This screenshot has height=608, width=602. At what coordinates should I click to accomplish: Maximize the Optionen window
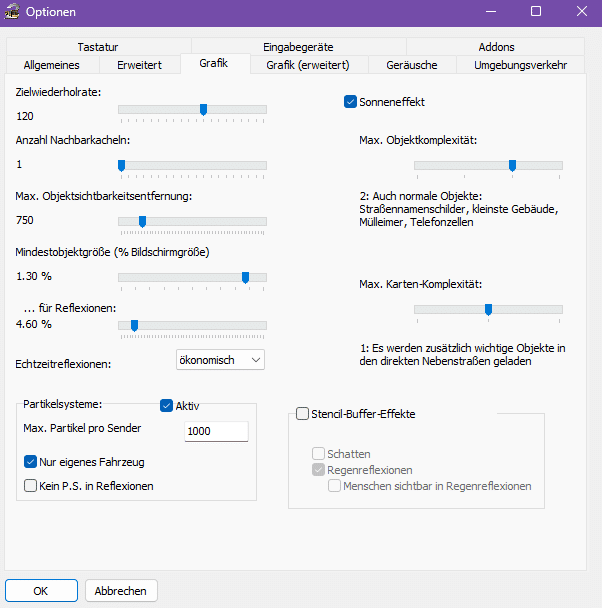tap(535, 12)
